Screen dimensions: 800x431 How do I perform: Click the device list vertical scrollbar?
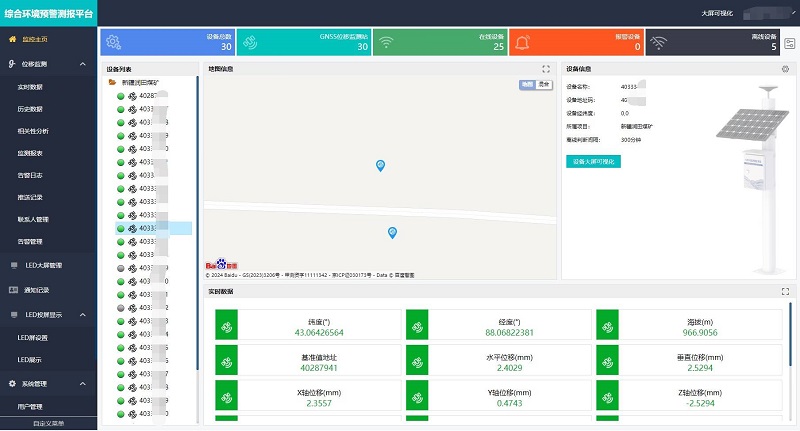tap(197, 224)
